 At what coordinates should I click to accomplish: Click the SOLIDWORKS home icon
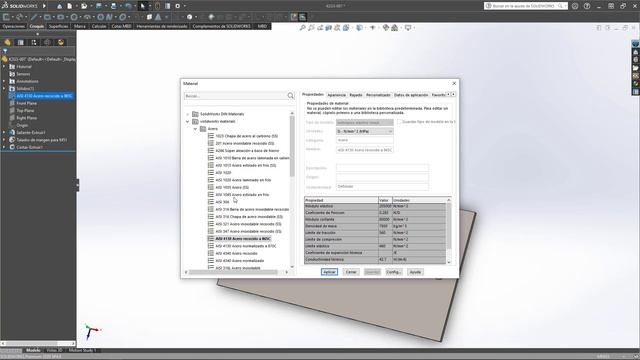tap(60, 6)
